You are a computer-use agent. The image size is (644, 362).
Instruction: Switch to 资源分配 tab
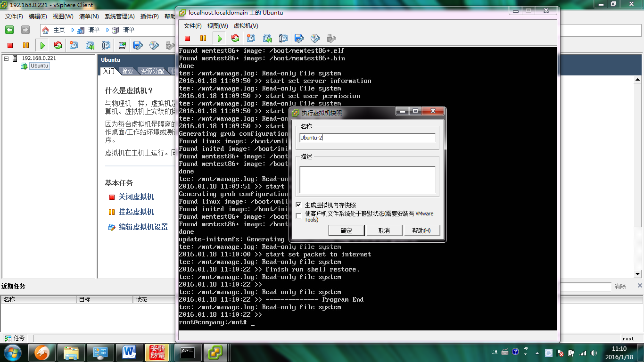(152, 71)
